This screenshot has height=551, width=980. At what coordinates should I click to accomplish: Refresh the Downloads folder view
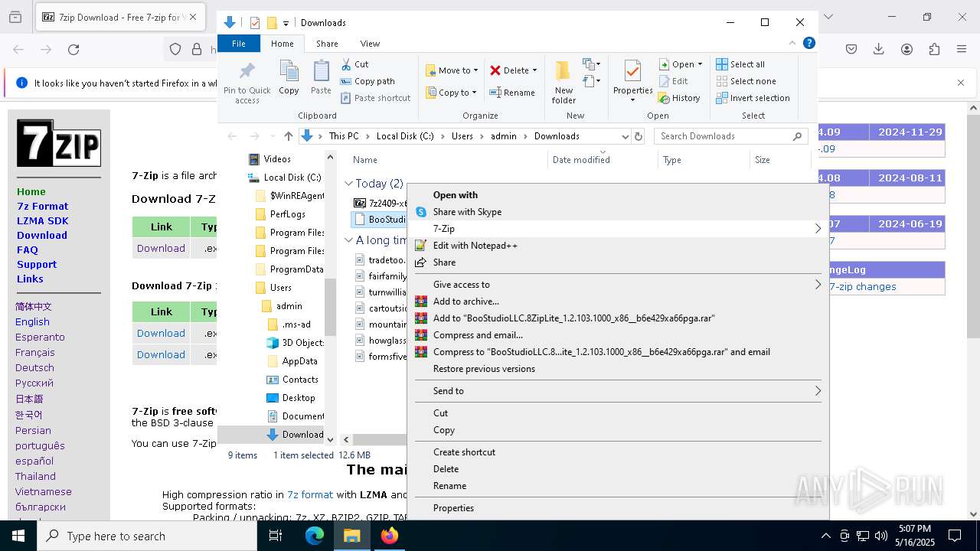tap(639, 136)
